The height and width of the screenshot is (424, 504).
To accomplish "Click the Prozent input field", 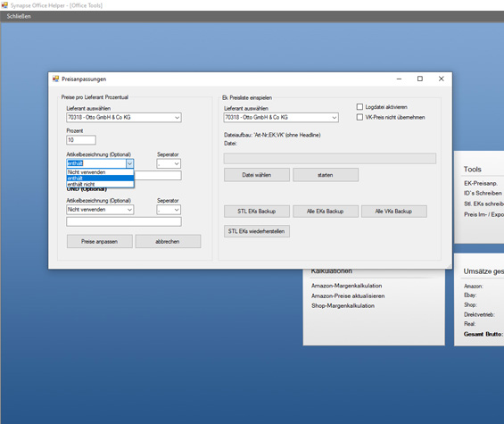I will (81, 140).
